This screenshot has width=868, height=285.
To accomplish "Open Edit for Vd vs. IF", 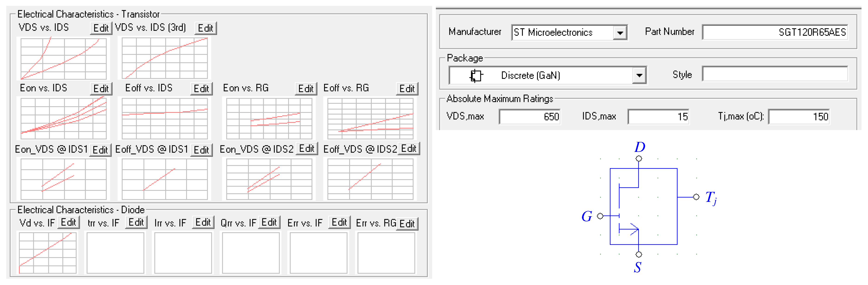I will [x=68, y=222].
